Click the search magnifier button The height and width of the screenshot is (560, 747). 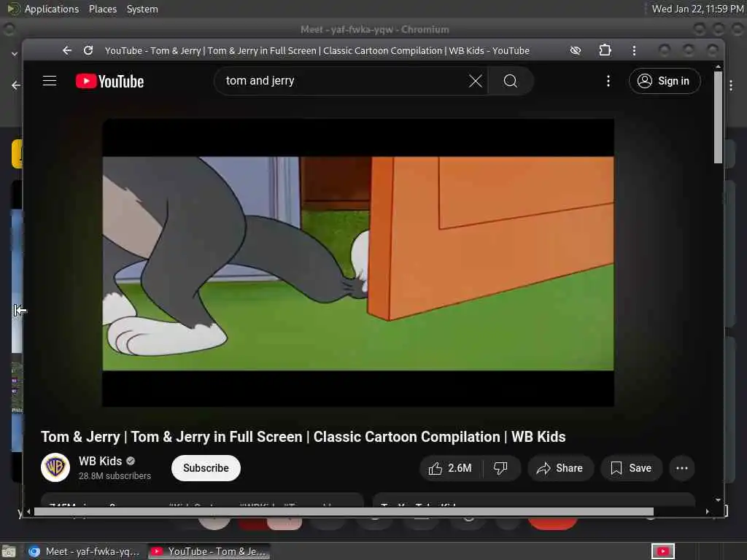pos(510,81)
